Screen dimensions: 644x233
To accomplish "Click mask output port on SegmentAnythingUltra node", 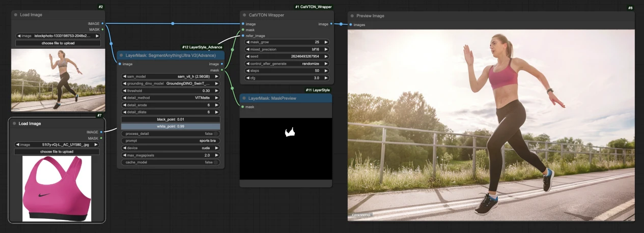I will point(222,70).
